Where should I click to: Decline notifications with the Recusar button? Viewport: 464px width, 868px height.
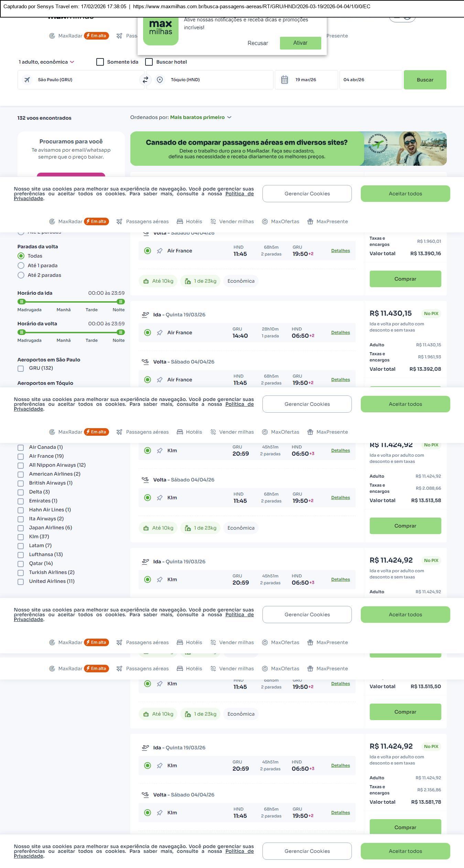point(258,43)
